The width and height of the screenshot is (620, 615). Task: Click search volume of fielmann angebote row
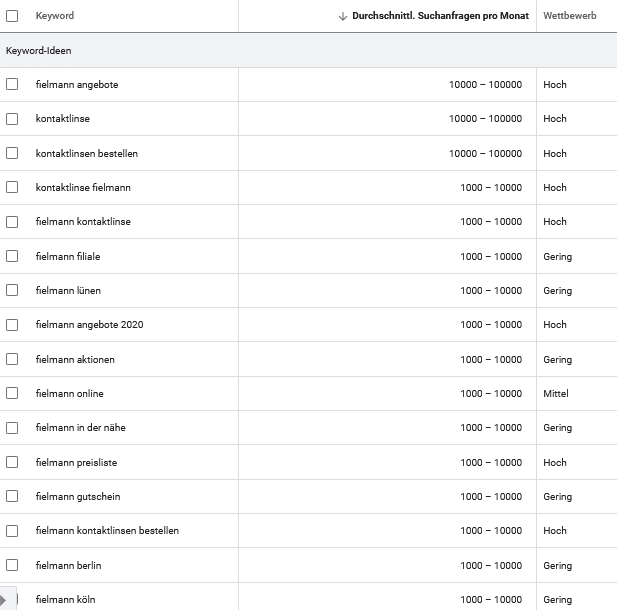[485, 85]
